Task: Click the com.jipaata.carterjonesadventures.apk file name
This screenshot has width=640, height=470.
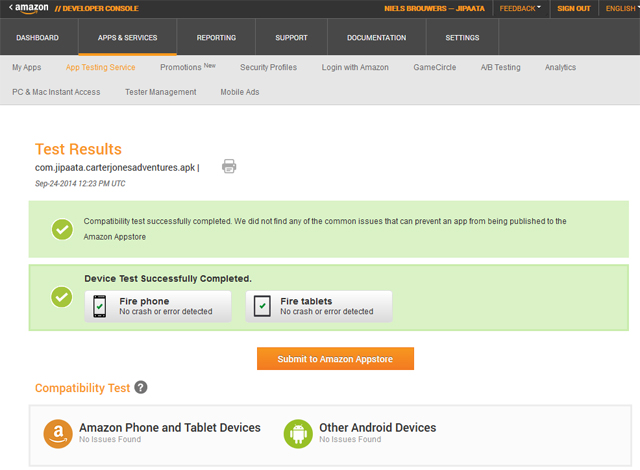Action: tap(115, 168)
